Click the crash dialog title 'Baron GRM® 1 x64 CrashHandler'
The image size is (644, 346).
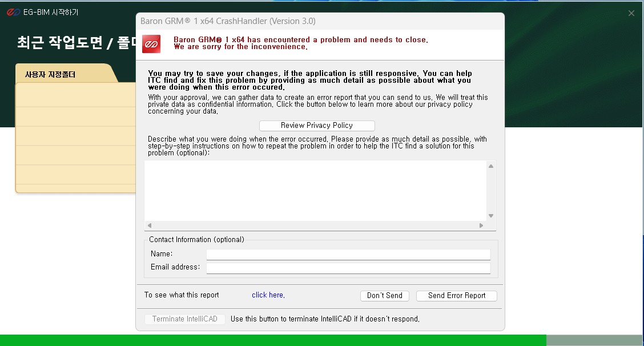tap(228, 21)
